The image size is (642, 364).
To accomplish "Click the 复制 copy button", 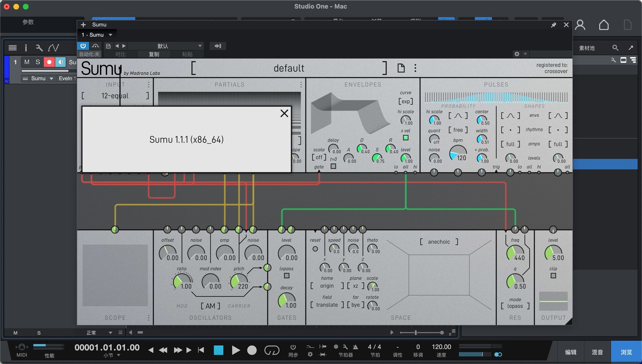I will point(154,54).
